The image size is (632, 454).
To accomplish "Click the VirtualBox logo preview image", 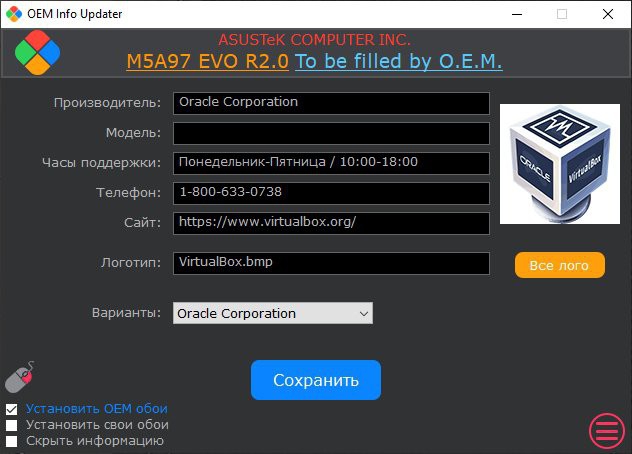I will 560,164.
